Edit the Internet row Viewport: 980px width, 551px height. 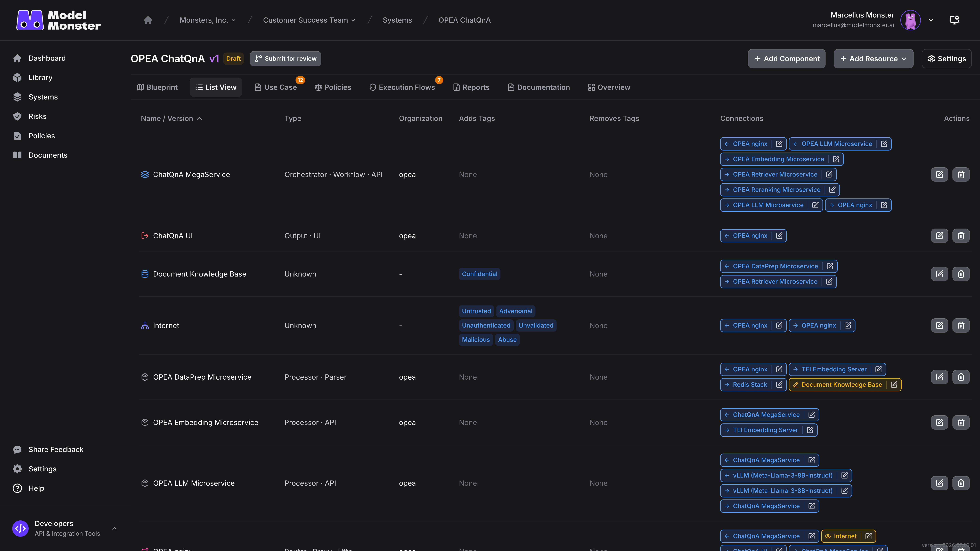[939, 325]
